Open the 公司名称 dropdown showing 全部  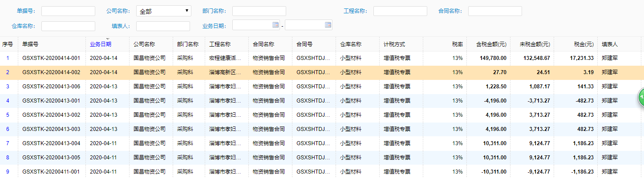point(164,11)
